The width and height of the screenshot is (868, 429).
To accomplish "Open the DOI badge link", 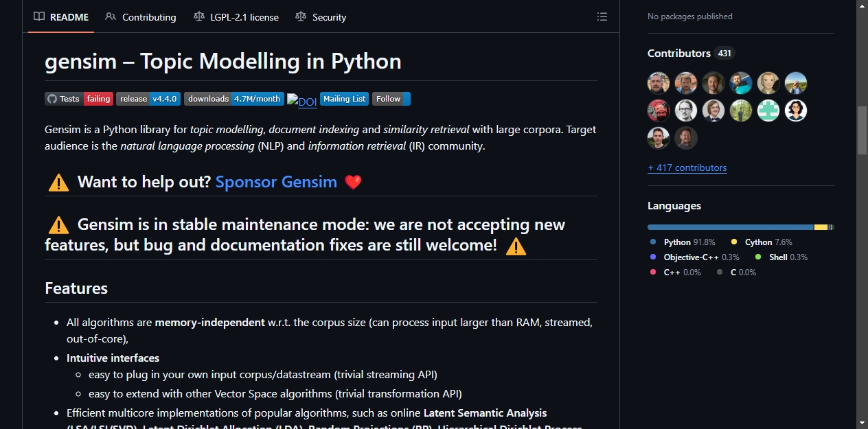I will point(302,101).
